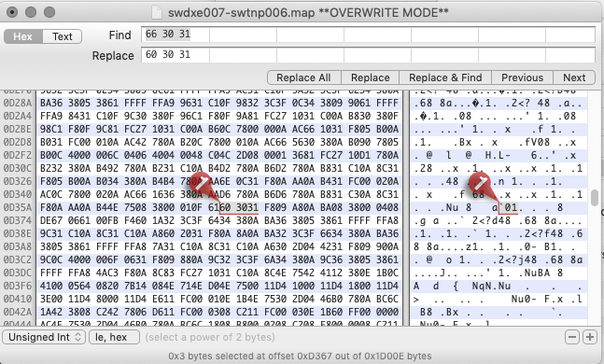This screenshot has width=604, height=364.
Task: Close the hex editor window
Action: [x=12, y=12]
